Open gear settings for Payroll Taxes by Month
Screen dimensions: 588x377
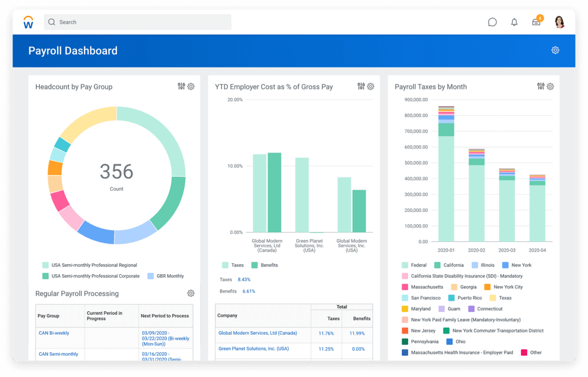pyautogui.click(x=550, y=86)
